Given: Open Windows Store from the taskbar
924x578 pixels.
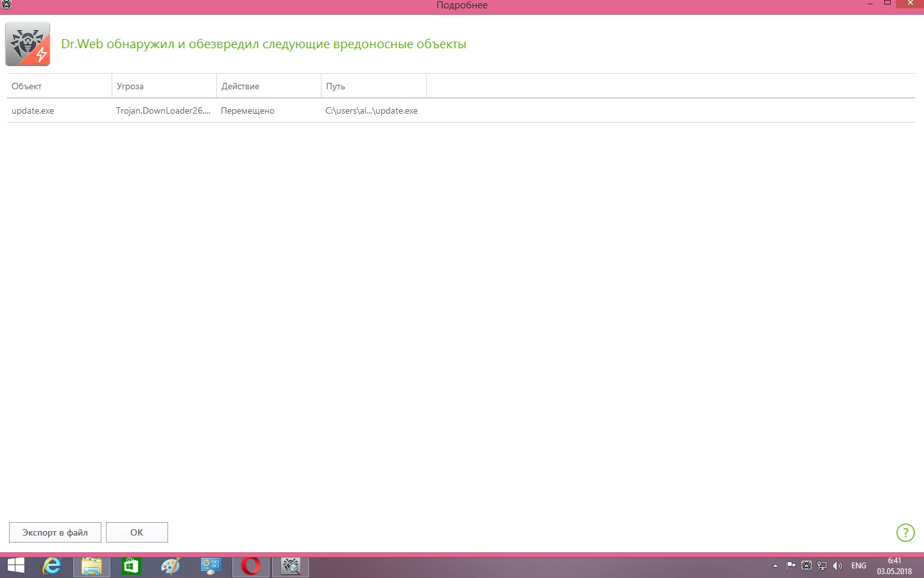Looking at the screenshot, I should (x=131, y=566).
